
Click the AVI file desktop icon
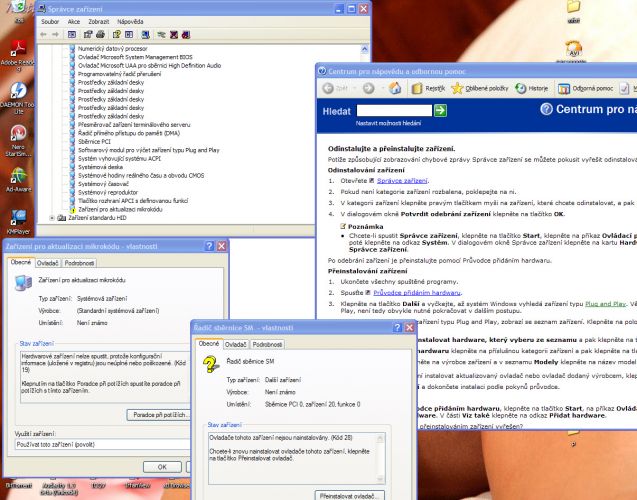(x=573, y=51)
